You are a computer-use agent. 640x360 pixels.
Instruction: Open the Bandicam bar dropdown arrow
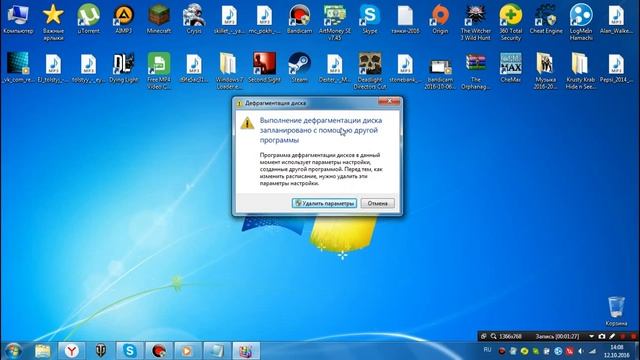[x=591, y=336]
